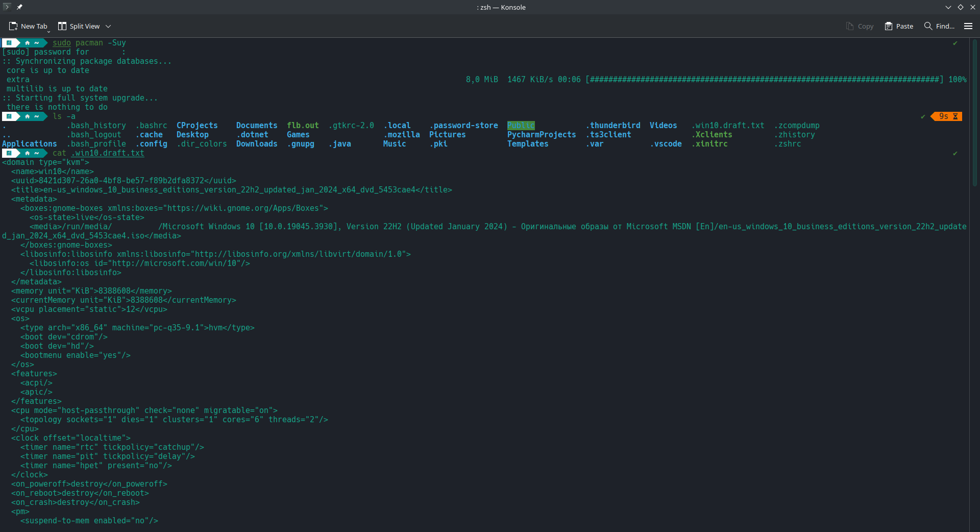Click the clock offset localtime line
The height and width of the screenshot is (532, 980).
pyautogui.click(x=71, y=438)
